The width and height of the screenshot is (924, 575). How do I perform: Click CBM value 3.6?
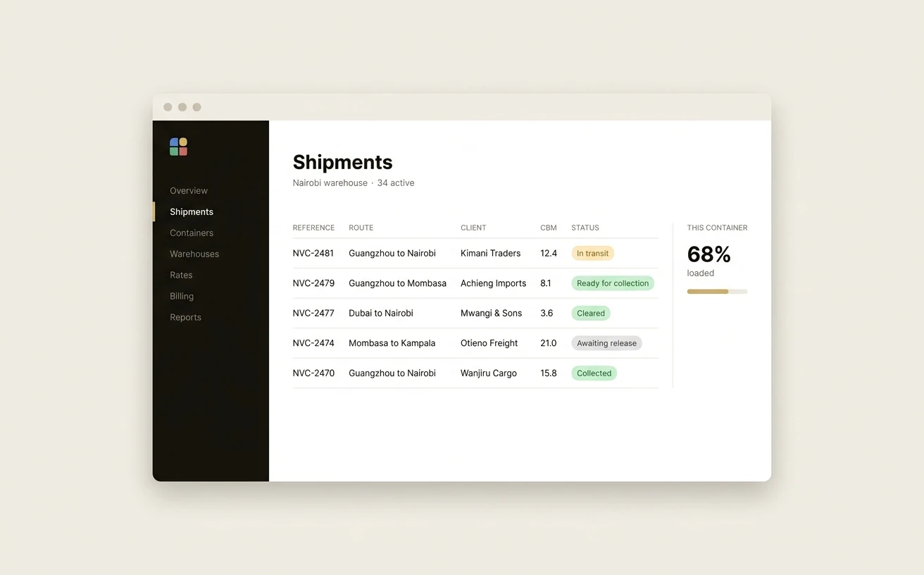547,313
